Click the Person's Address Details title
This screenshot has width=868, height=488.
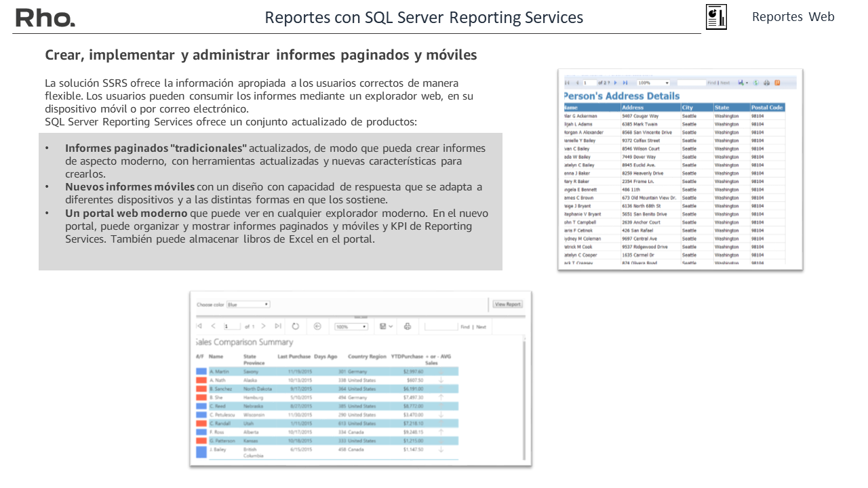(622, 96)
